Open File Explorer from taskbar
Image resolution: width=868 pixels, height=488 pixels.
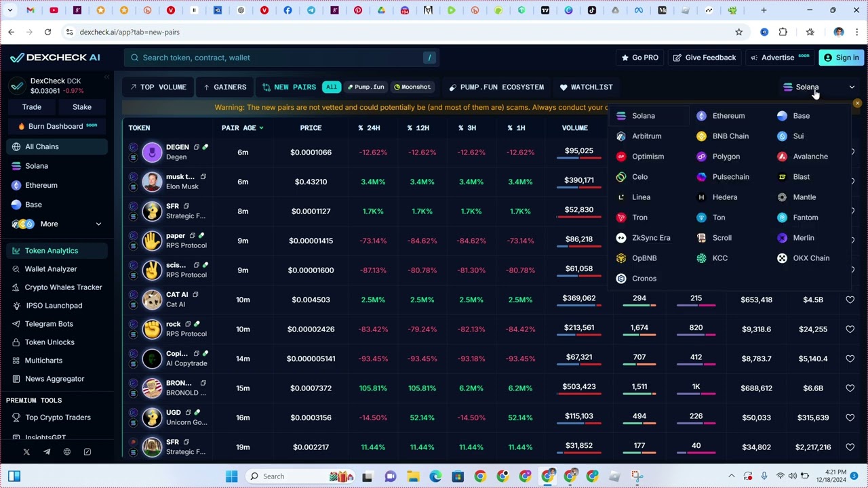pos(413,476)
